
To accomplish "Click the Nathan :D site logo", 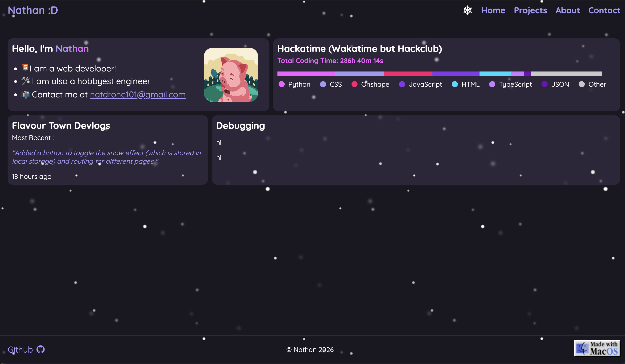I will [x=33, y=10].
